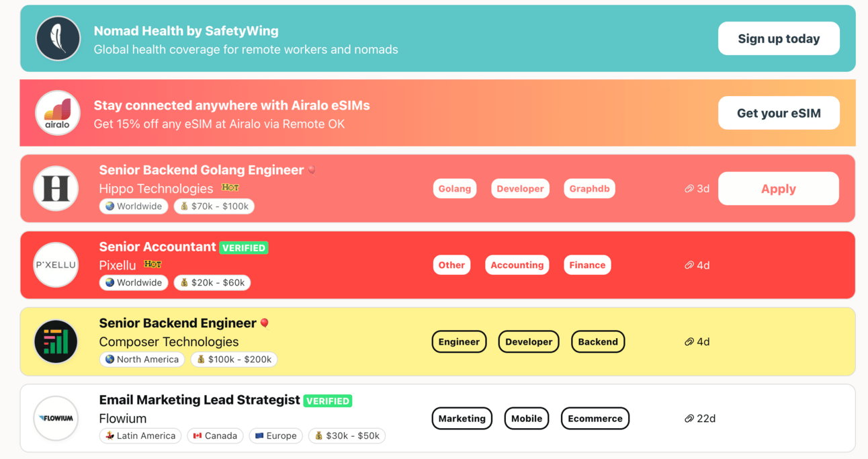
Task: Open the Pixellu company logo
Action: [x=56, y=265]
